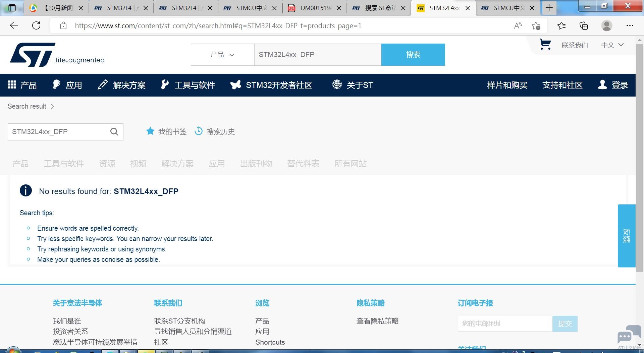Image resolution: width=644 pixels, height=353 pixels.
Task: Open the favorites list icon
Action: [561, 26]
